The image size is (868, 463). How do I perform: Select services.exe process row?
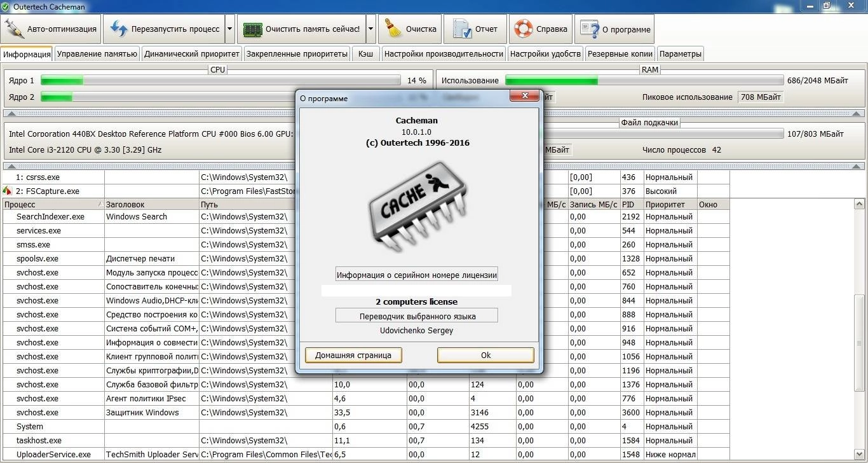[x=366, y=230]
